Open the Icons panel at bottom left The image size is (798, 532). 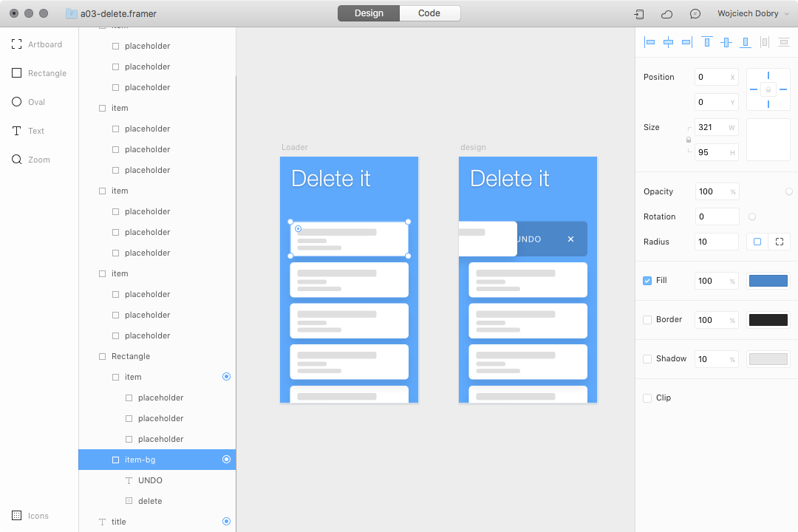pos(27,515)
